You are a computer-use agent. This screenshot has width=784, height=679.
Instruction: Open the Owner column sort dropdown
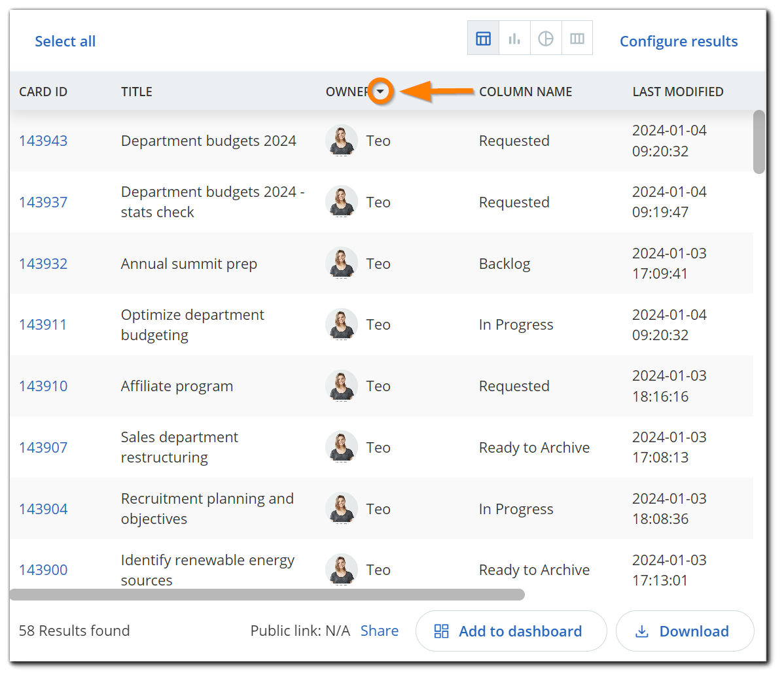click(382, 92)
